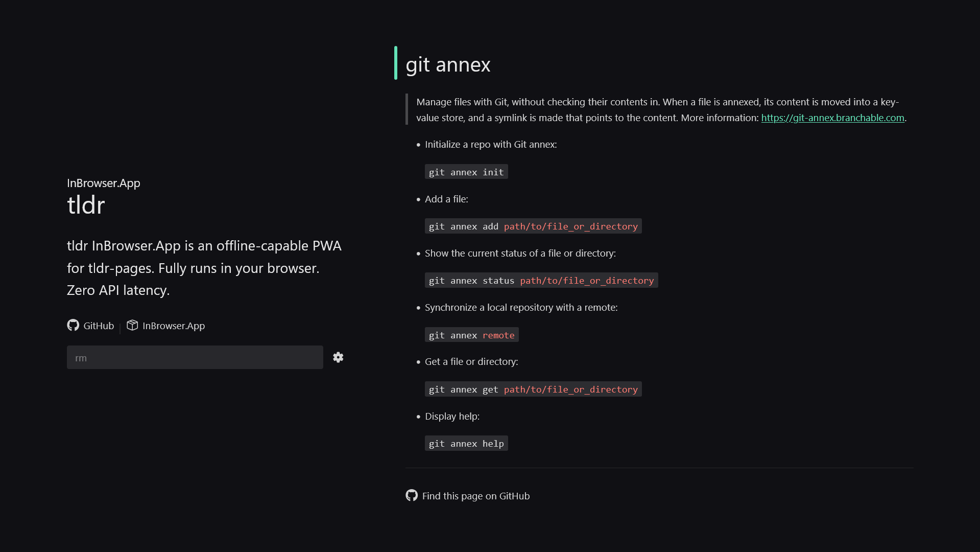The width and height of the screenshot is (980, 552).
Task: Open the InBrowser.App sidebar link
Action: click(x=166, y=326)
